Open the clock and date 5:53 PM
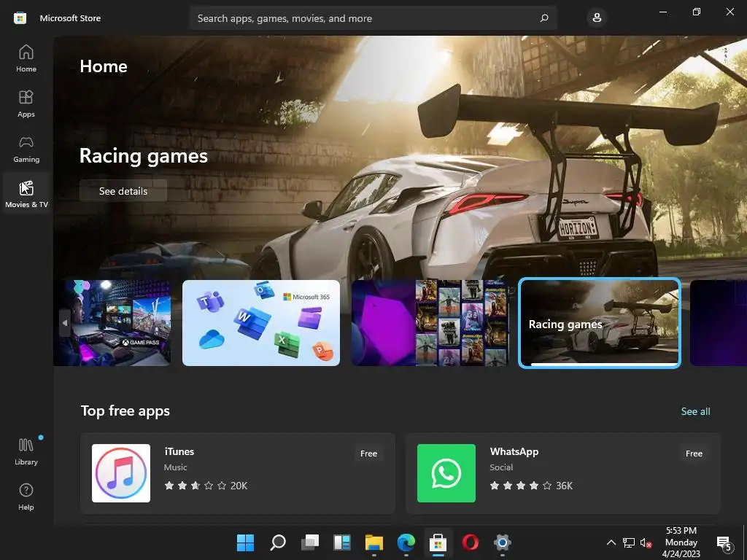Viewport: 747px width, 560px height. (681, 542)
